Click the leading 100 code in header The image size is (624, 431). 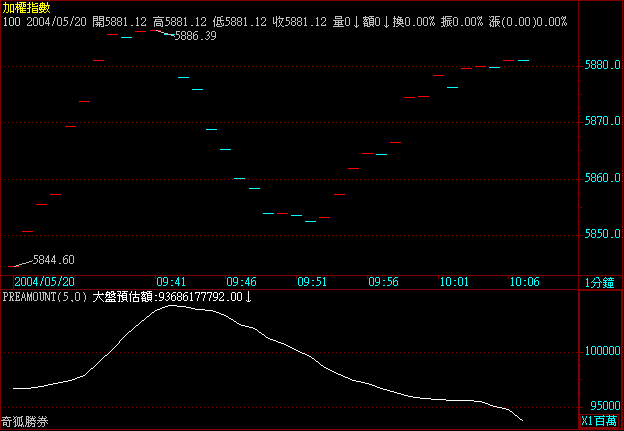(x=12, y=21)
